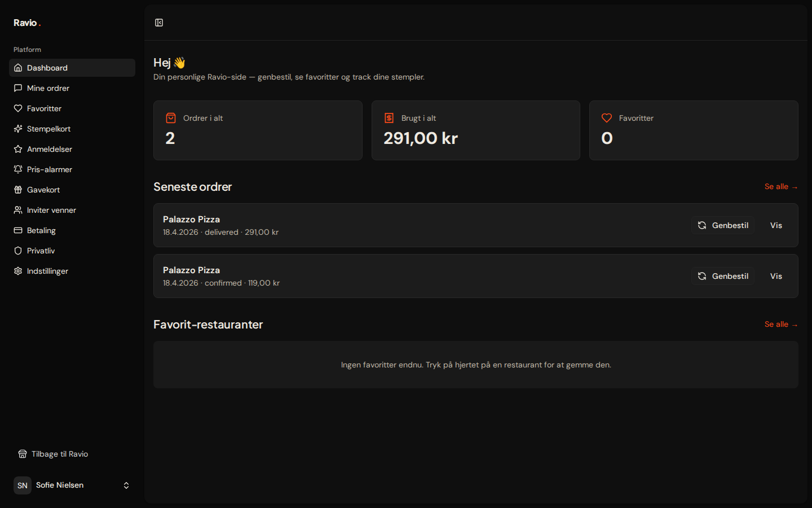Click the Indstillinger gear icon
Image resolution: width=812 pixels, height=508 pixels.
[18, 271]
